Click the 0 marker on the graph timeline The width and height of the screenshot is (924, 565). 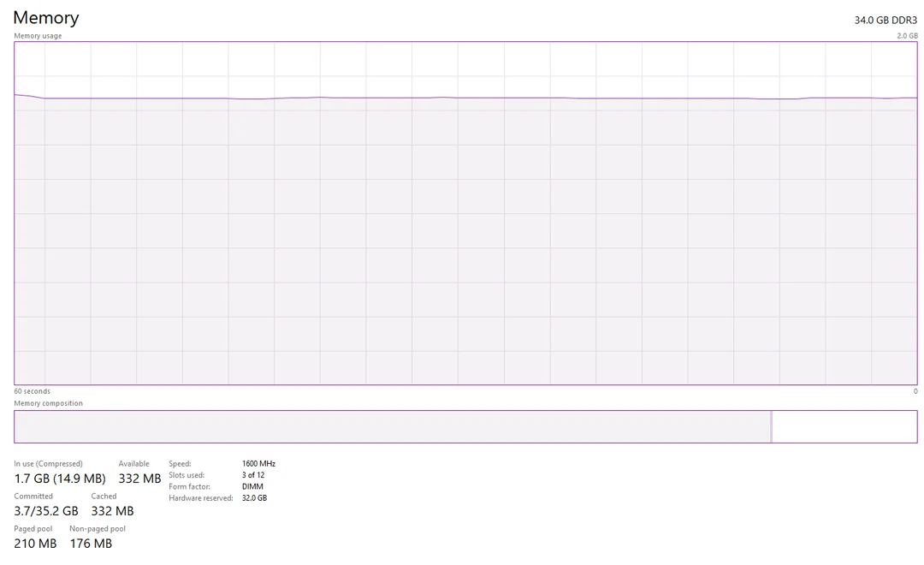pos(915,390)
